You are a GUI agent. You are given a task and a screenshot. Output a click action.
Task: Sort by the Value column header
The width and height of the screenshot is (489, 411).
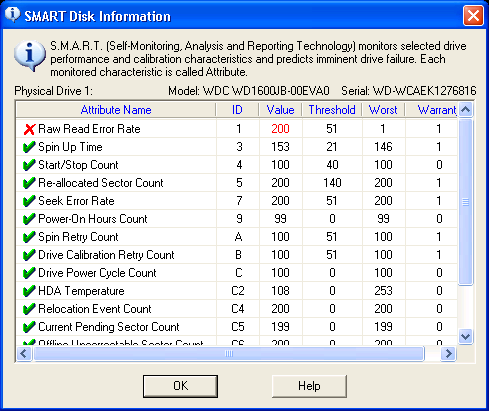280,110
